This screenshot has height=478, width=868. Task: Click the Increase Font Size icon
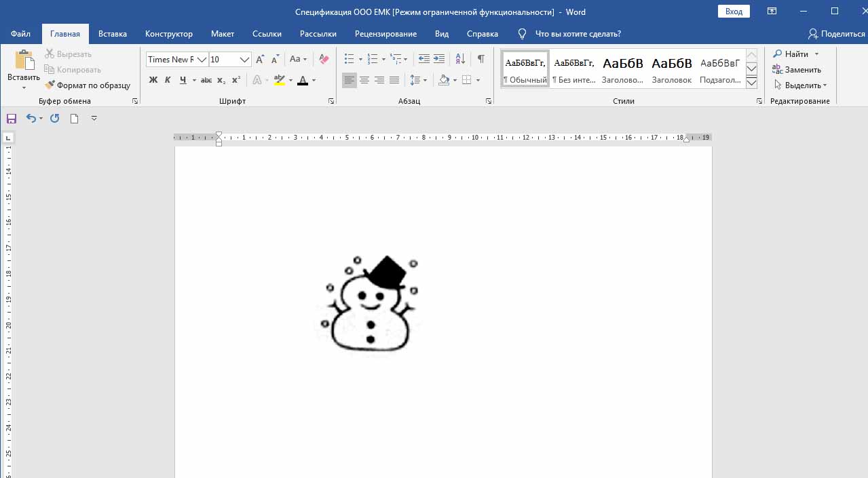coord(261,60)
